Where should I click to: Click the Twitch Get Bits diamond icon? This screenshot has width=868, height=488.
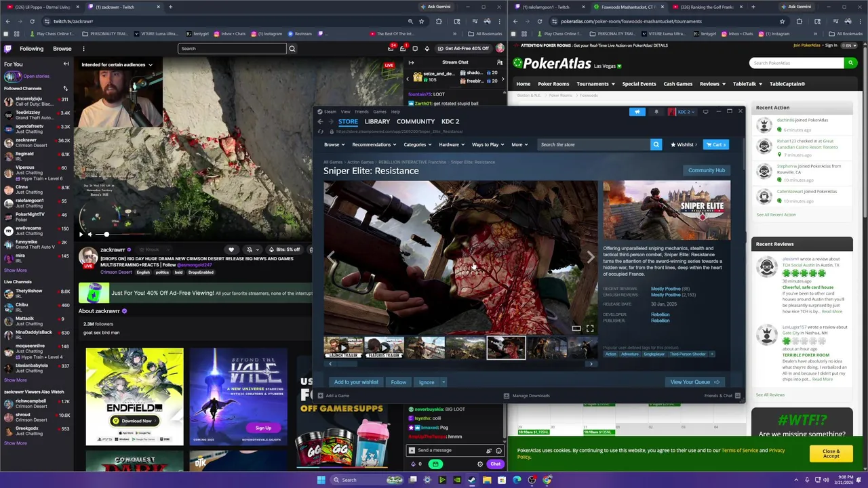[x=427, y=49]
